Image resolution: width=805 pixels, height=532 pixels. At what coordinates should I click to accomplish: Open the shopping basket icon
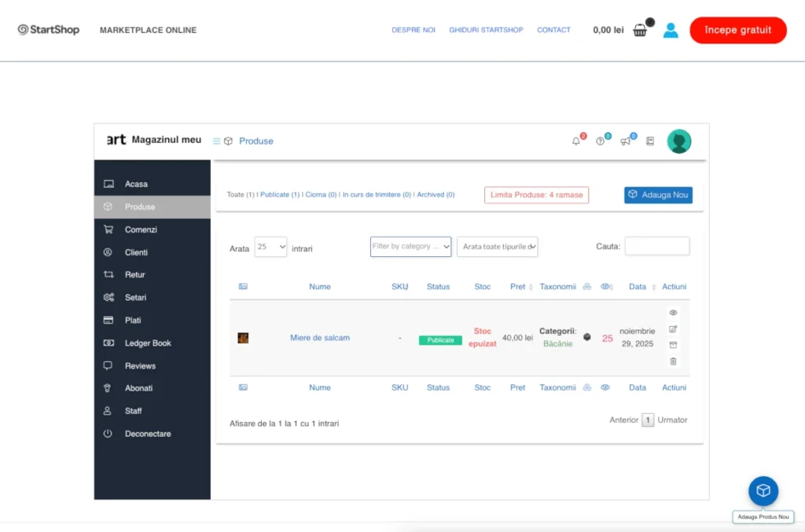[x=640, y=31]
